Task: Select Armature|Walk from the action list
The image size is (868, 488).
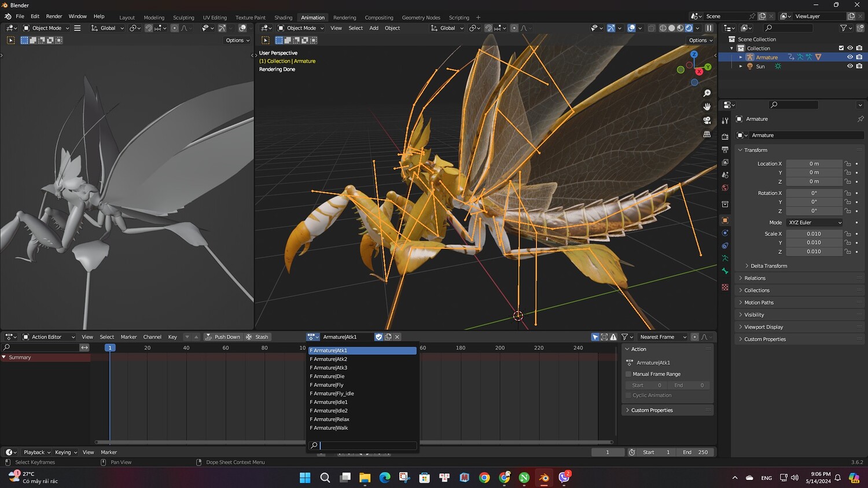Action: [x=331, y=428]
